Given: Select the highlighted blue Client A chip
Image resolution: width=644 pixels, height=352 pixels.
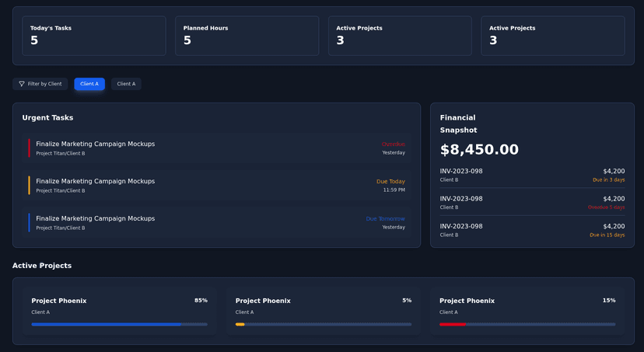Looking at the screenshot, I should click(89, 84).
